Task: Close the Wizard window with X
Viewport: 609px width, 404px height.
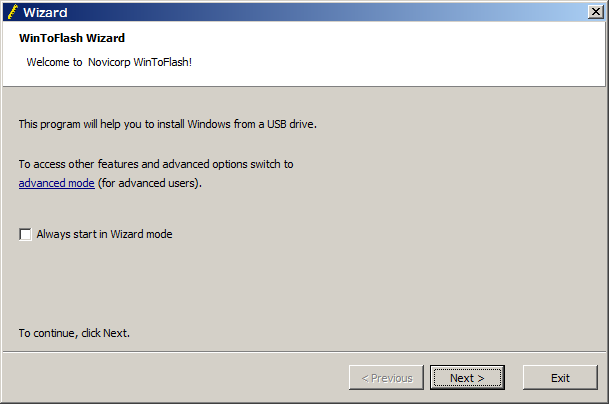Action: (x=595, y=12)
